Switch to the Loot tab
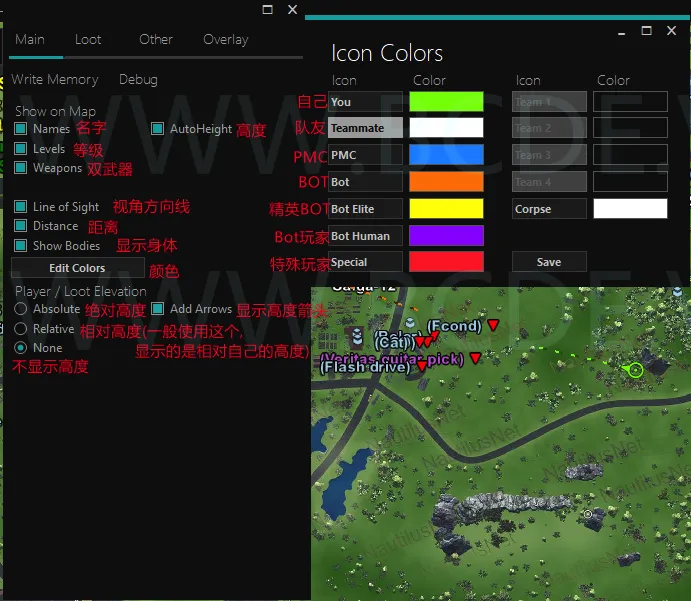Viewport: 691px width, 601px height. point(88,40)
